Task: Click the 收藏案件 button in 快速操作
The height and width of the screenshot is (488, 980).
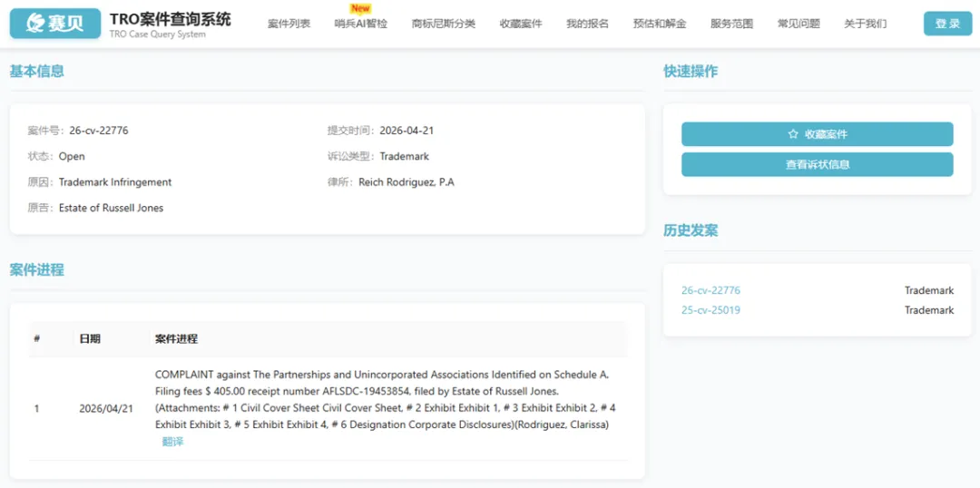Action: (x=817, y=134)
